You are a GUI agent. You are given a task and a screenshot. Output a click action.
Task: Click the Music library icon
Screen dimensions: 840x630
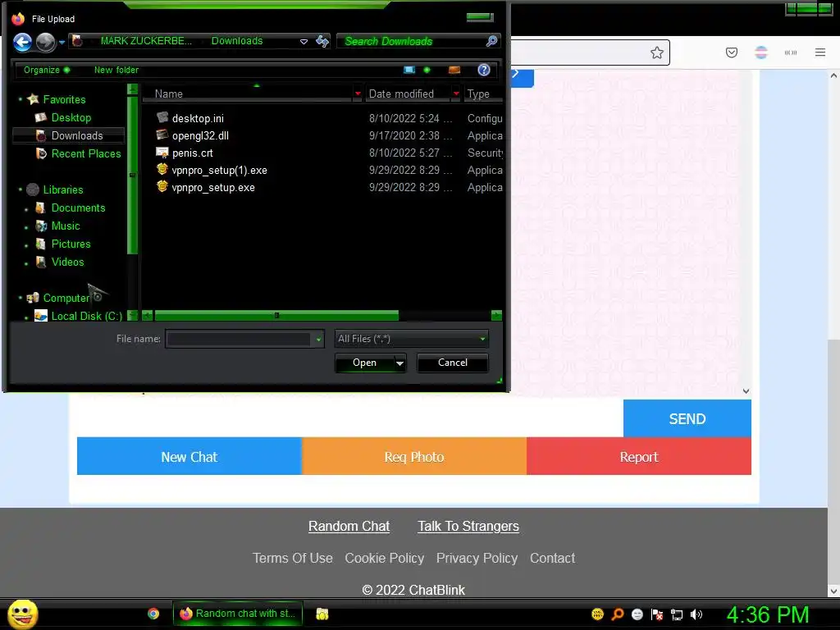(41, 226)
